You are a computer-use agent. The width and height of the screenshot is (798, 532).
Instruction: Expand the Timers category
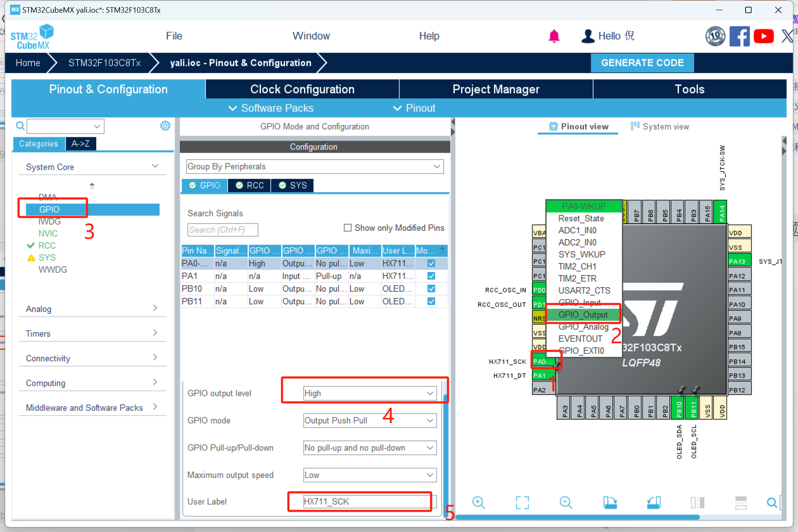point(92,334)
